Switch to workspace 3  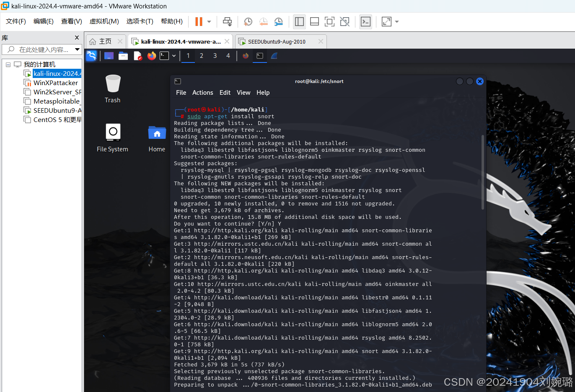tap(215, 56)
